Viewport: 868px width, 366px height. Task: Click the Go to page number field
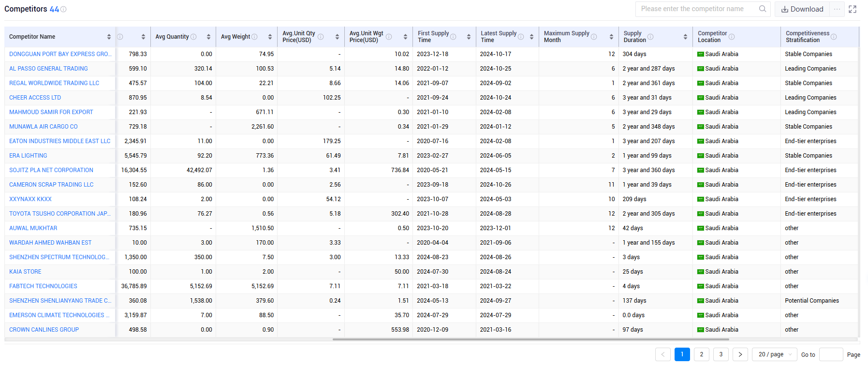tap(831, 354)
